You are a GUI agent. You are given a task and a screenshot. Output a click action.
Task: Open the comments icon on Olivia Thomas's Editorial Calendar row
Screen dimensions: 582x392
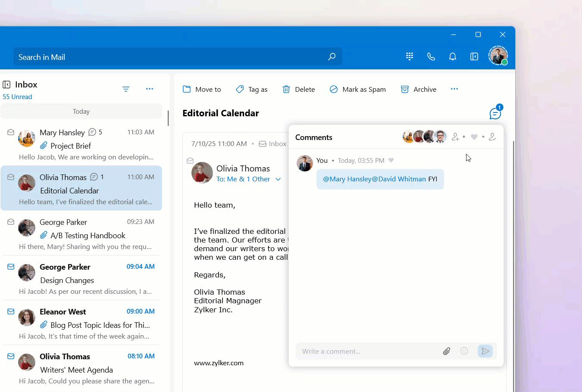click(x=94, y=177)
